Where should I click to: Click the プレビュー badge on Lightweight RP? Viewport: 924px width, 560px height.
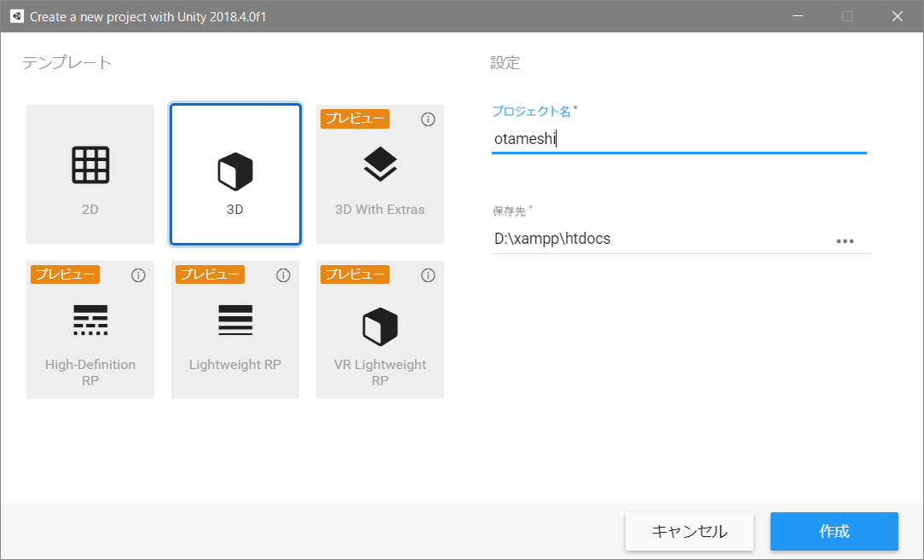[x=210, y=274]
